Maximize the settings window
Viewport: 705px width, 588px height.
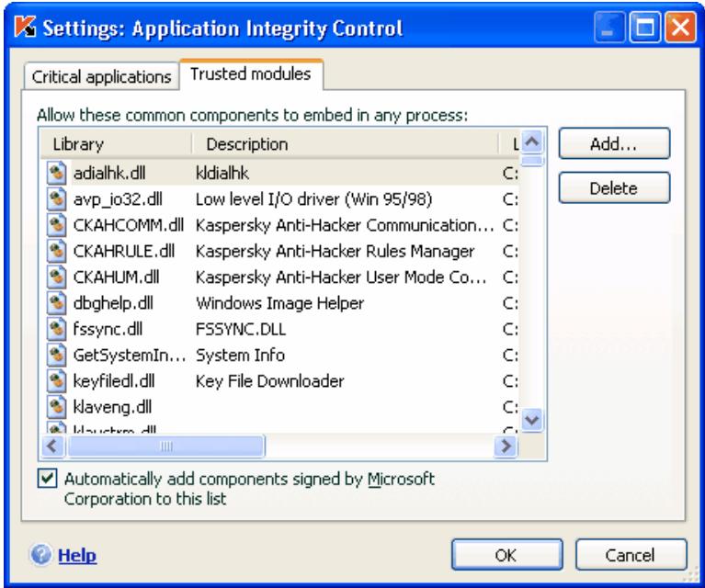click(x=644, y=28)
